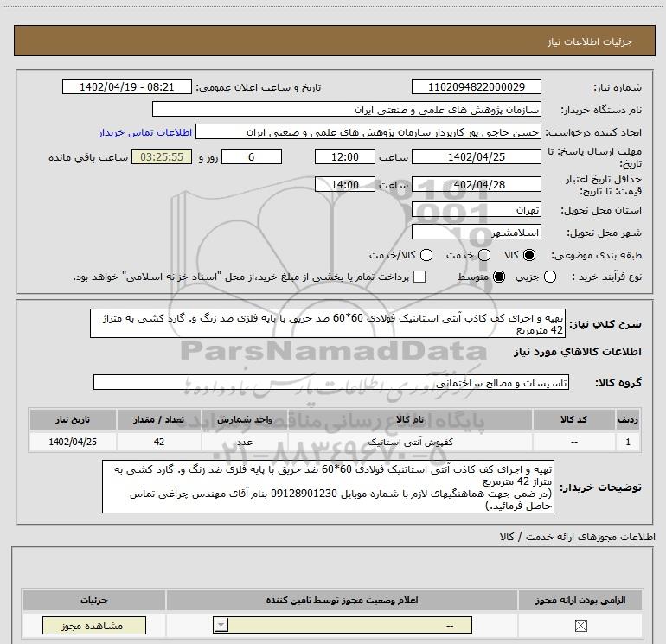The width and height of the screenshot is (666, 644).
Task: Click the request number field 1102094822000029
Action: [x=476, y=87]
